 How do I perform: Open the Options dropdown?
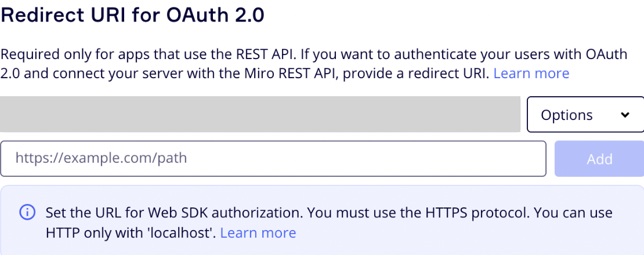[585, 114]
